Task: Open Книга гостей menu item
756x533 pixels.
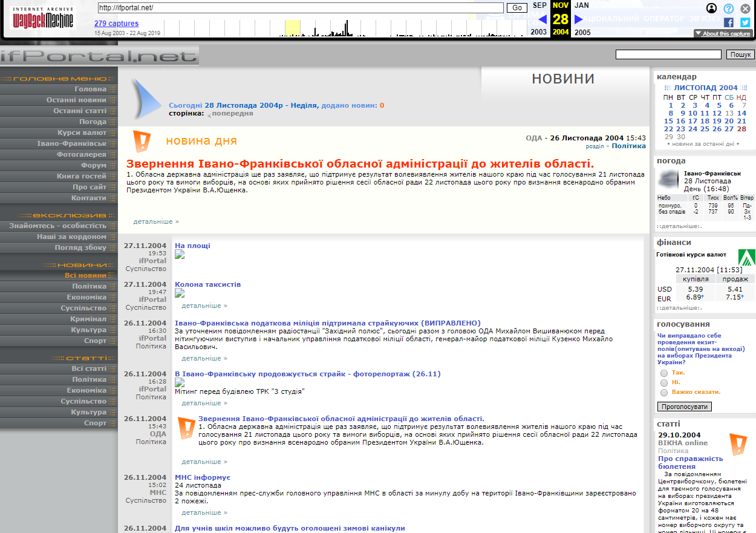Action: (82, 176)
